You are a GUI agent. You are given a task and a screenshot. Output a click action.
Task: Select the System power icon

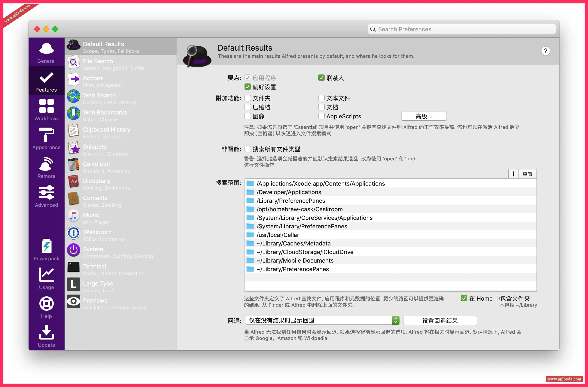(x=74, y=250)
